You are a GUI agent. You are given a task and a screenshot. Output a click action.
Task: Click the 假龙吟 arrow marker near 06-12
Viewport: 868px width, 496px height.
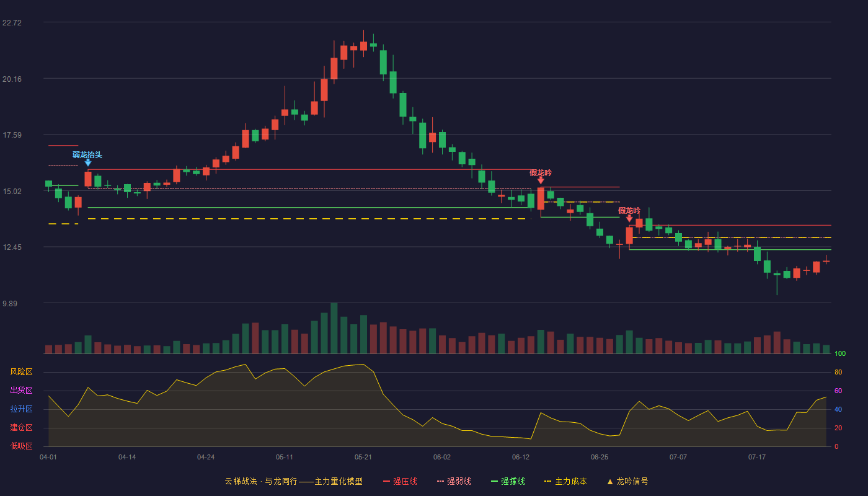click(541, 180)
